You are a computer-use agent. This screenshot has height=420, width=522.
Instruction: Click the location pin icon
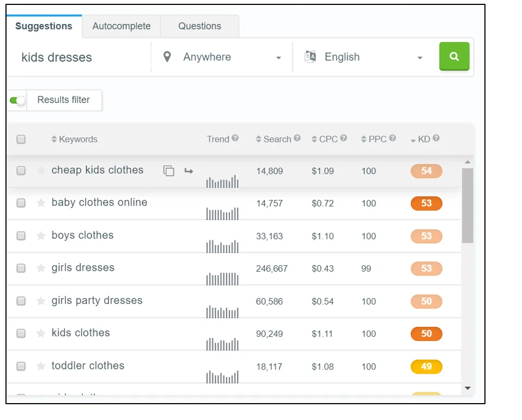(x=167, y=57)
